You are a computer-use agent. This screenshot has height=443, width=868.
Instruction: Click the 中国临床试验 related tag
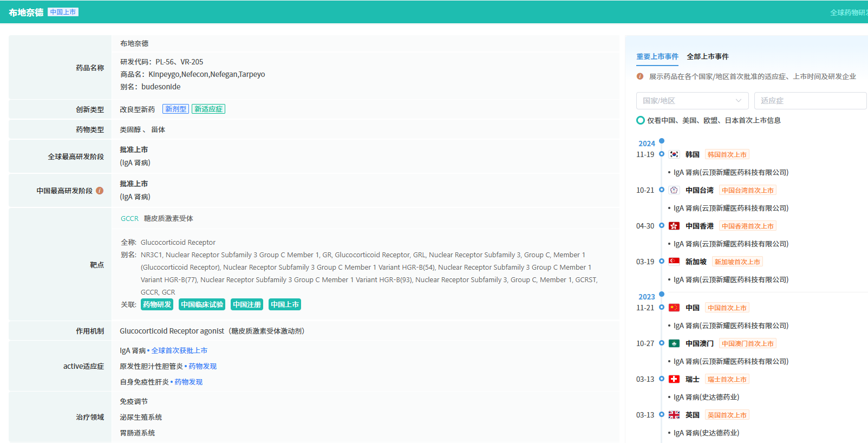(202, 304)
